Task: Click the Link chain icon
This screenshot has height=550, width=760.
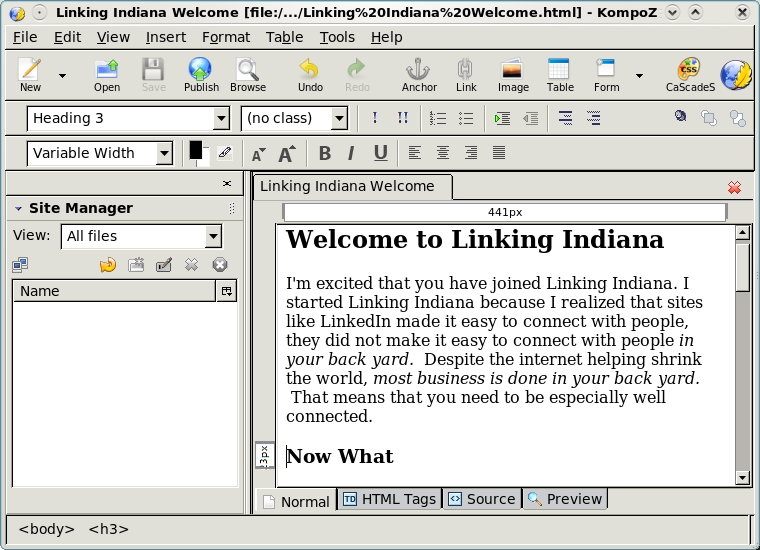Action: click(x=465, y=69)
